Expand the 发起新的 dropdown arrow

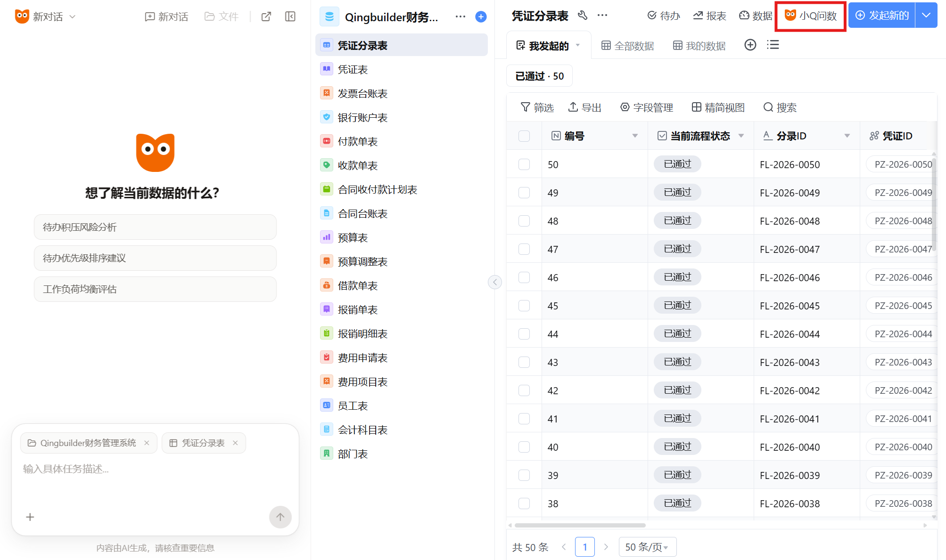pos(926,16)
